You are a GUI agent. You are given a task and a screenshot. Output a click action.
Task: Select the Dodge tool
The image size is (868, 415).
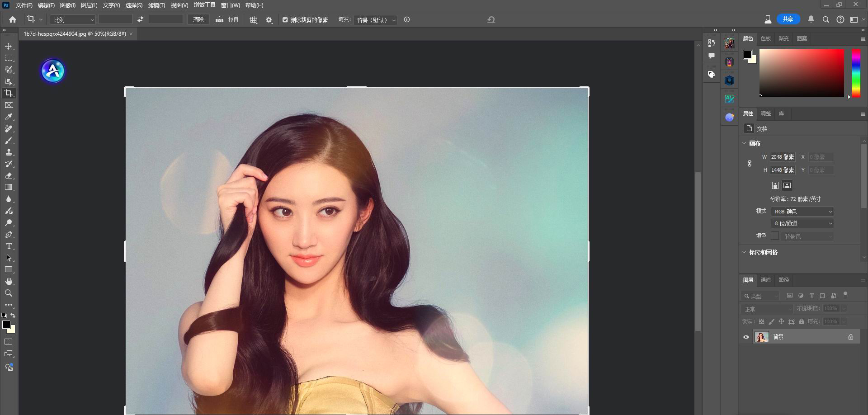pyautogui.click(x=9, y=222)
